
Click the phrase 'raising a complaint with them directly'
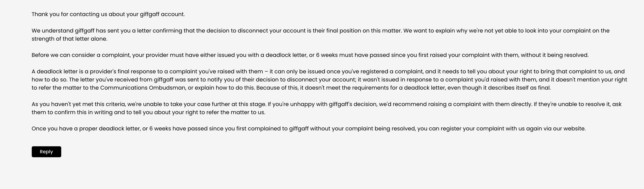click(480, 104)
